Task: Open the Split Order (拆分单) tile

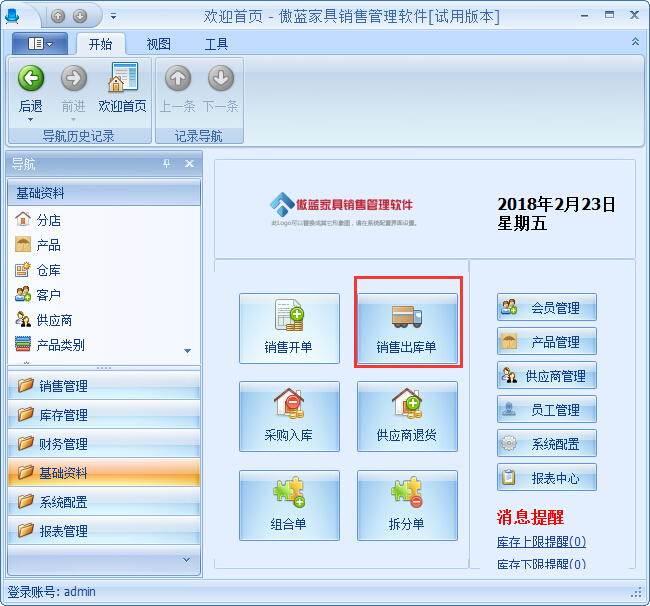Action: (x=407, y=505)
